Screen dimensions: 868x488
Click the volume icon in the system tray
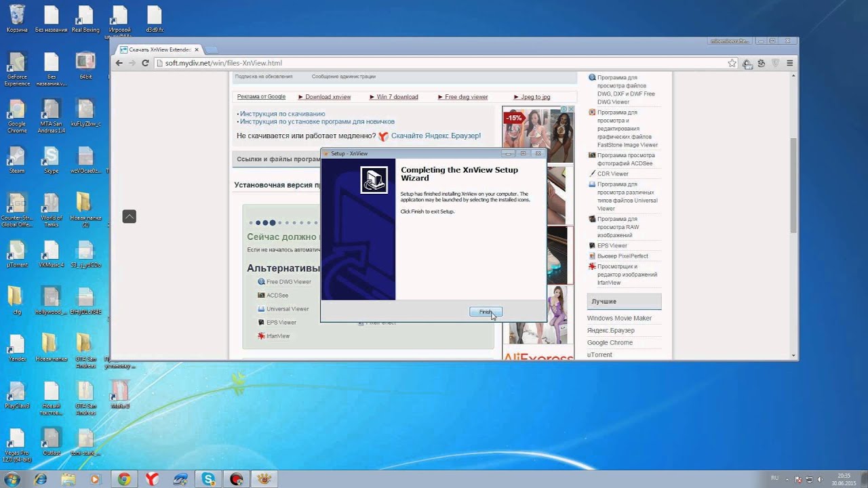(x=822, y=479)
